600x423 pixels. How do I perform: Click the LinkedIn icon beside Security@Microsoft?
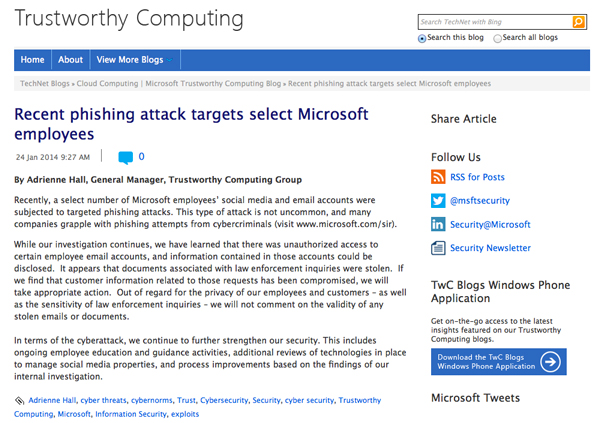[x=438, y=225]
